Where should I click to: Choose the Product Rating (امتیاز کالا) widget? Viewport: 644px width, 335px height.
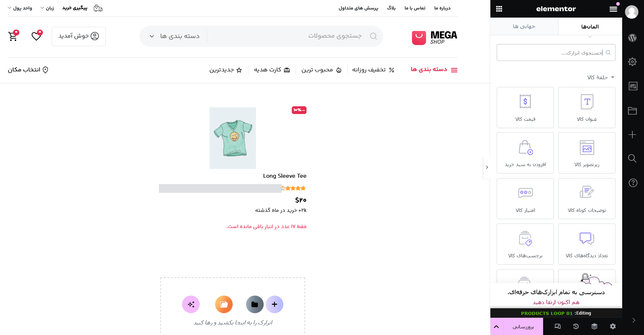point(525,198)
